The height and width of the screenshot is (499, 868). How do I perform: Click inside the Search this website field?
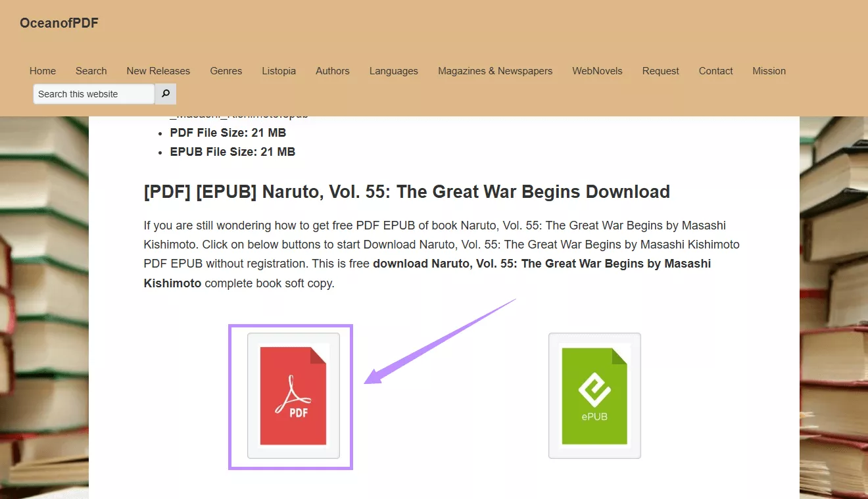coord(92,93)
